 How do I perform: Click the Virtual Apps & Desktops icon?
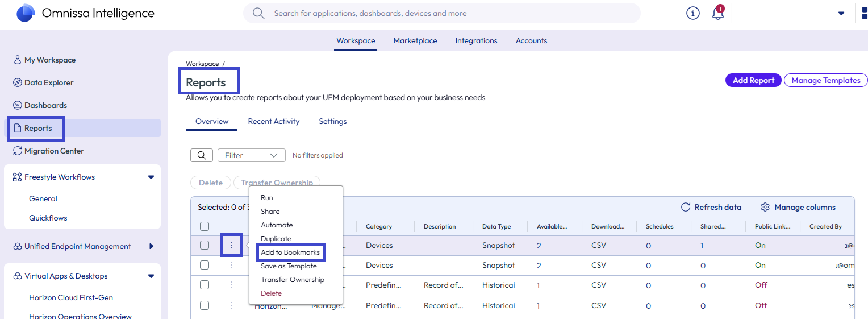click(x=17, y=276)
